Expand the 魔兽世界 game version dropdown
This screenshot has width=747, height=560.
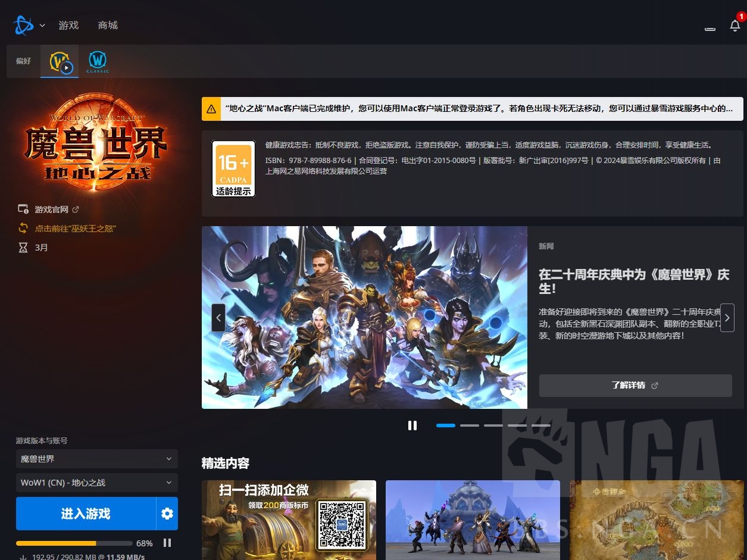point(96,459)
